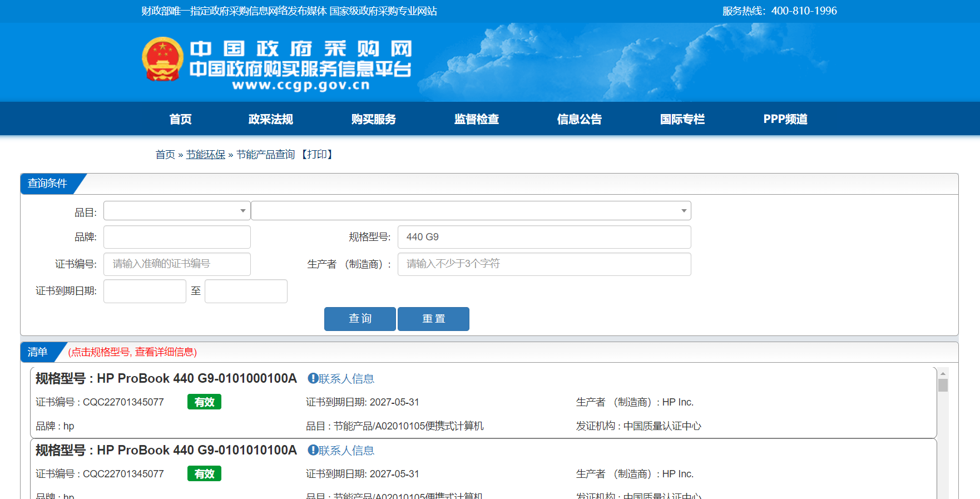Open 联系人信息 for model 0101000100A
Viewport: 980px width, 499px height.
pos(346,379)
